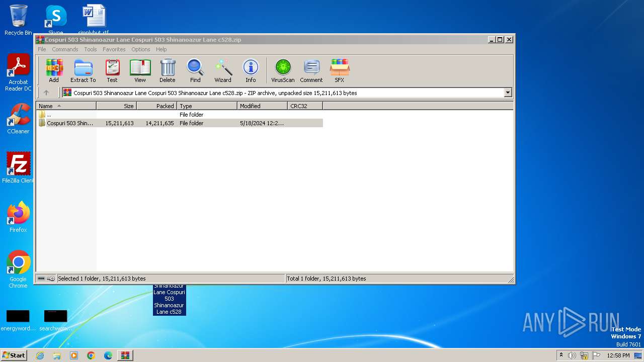Screen dimensions: 644x362
Task: Launch the Wizard tool
Action: pos(223,70)
